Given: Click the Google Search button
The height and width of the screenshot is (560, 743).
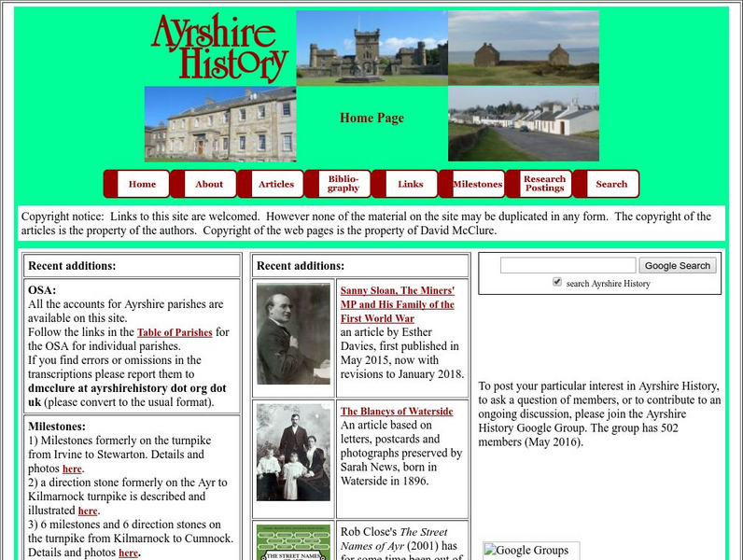Looking at the screenshot, I should 677,265.
